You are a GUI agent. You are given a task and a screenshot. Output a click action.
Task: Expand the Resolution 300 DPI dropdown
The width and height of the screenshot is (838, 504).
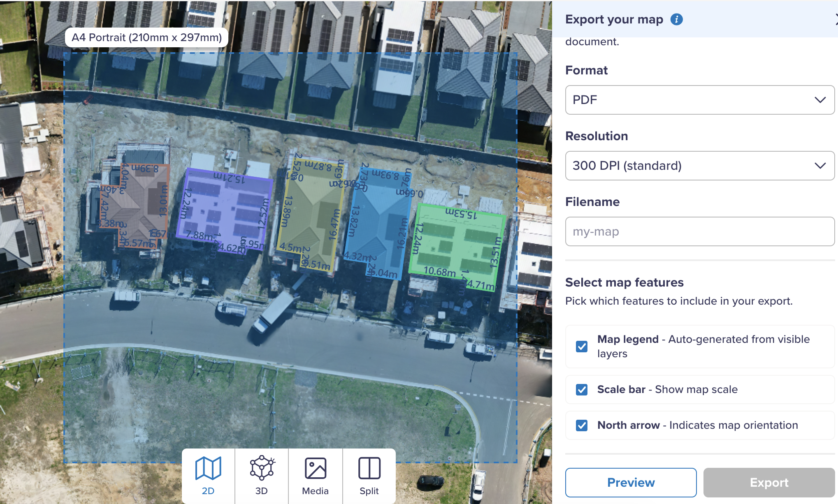point(699,166)
